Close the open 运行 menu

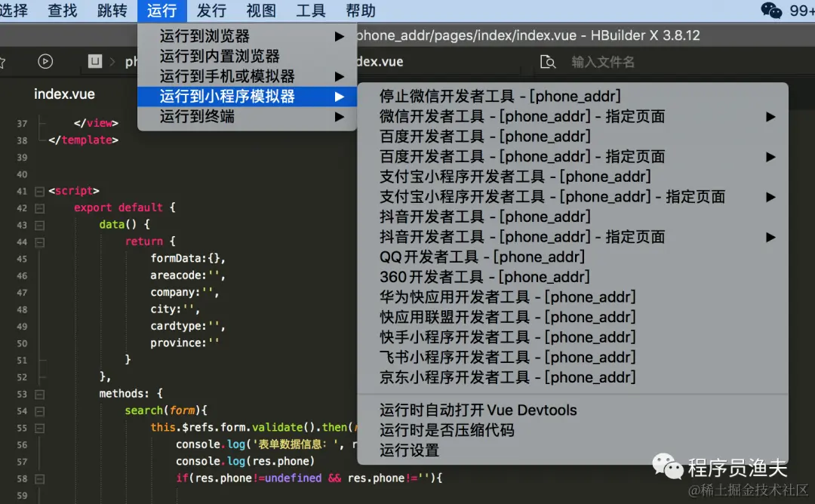click(161, 11)
